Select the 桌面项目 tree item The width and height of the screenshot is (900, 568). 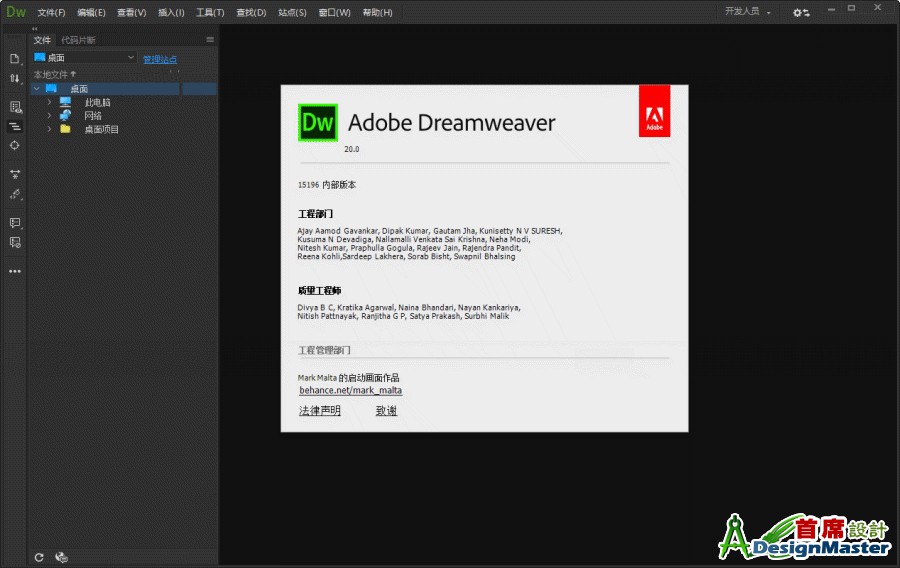click(x=102, y=129)
